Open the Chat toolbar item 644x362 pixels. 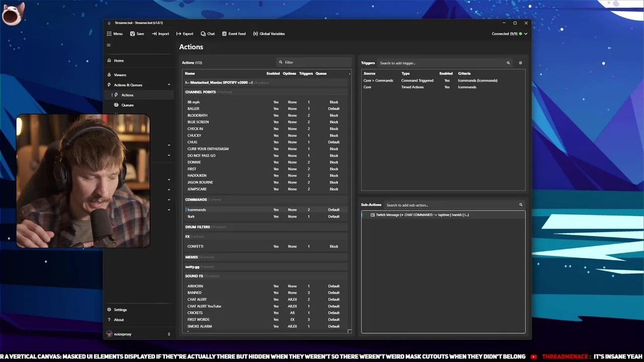(208, 34)
